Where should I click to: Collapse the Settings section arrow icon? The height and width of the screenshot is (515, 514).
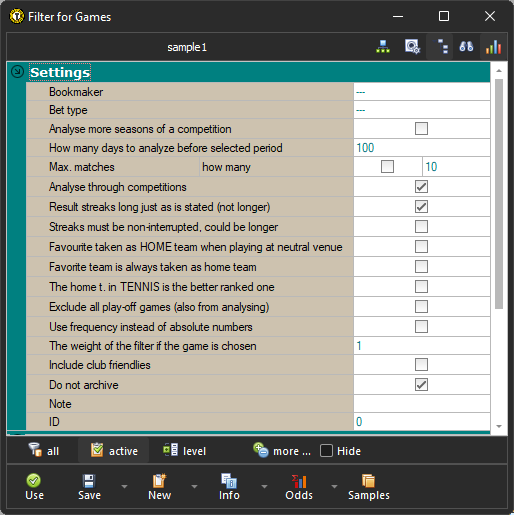click(17, 72)
